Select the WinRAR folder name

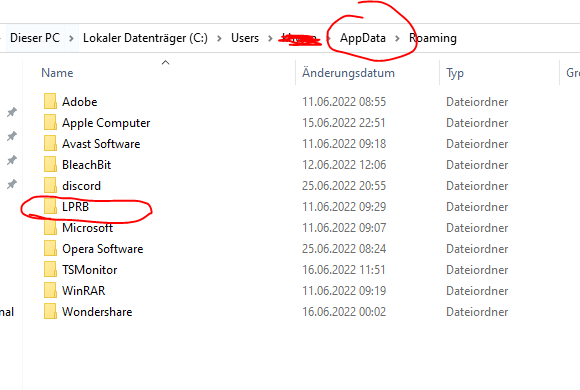coord(84,290)
